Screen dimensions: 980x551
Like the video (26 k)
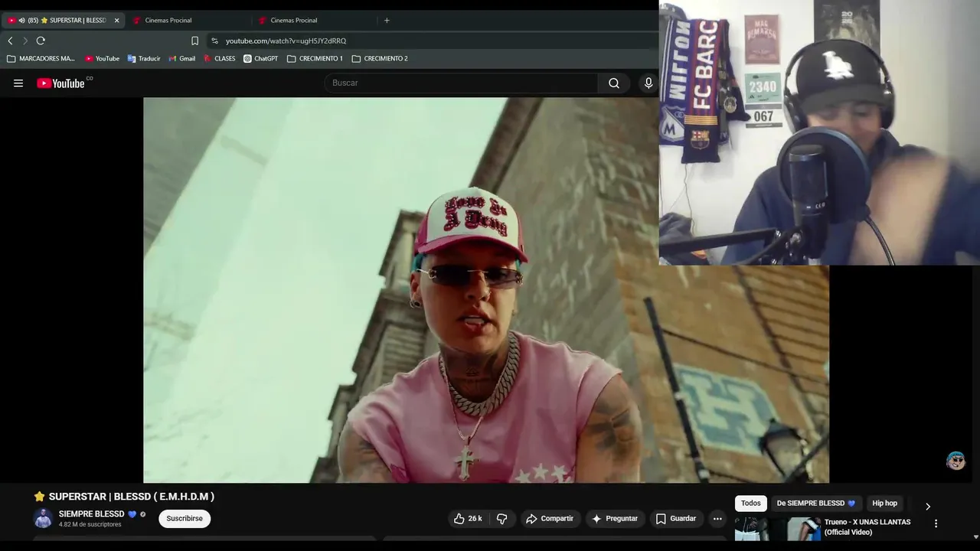click(467, 519)
